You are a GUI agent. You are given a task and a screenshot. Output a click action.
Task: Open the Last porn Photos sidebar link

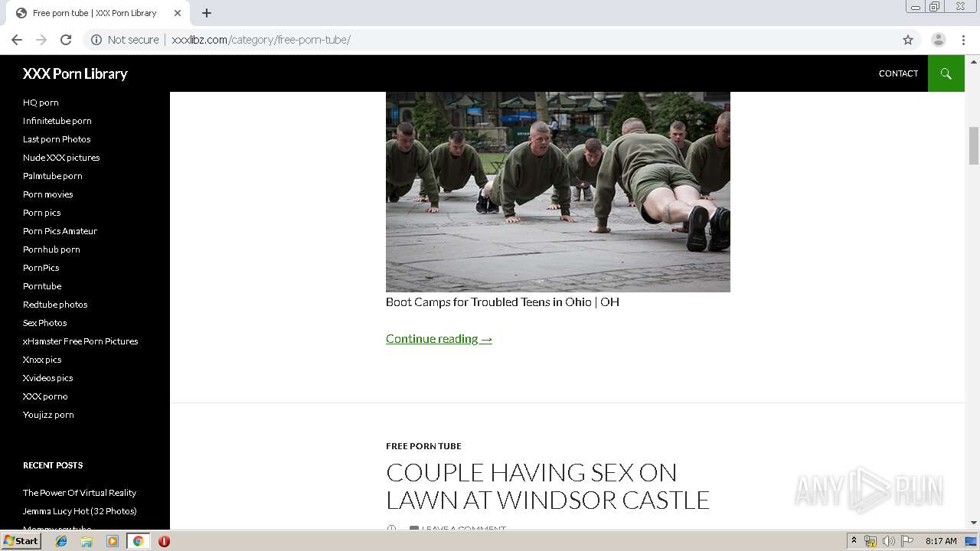point(57,139)
